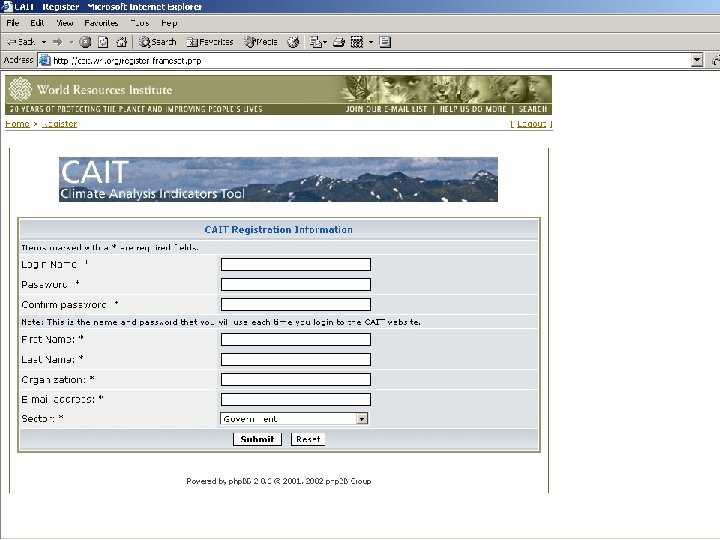Open the Forward history dropdown arrow
Image resolution: width=720 pixels, height=540 pixels.
point(71,42)
